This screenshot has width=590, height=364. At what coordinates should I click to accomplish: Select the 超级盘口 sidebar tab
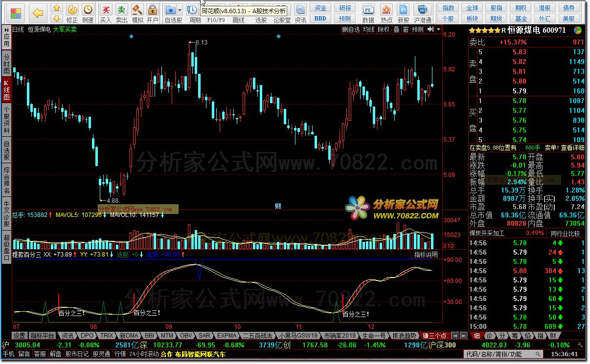coord(6,247)
